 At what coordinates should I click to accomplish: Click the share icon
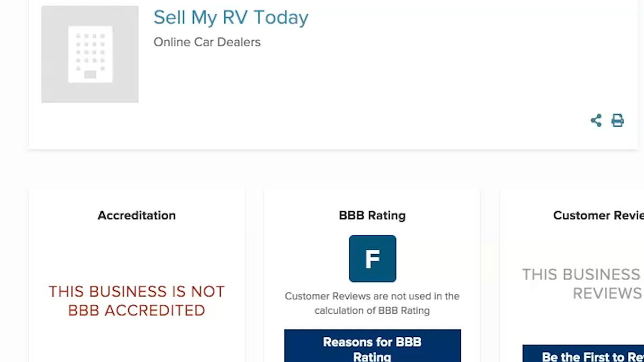coord(596,121)
